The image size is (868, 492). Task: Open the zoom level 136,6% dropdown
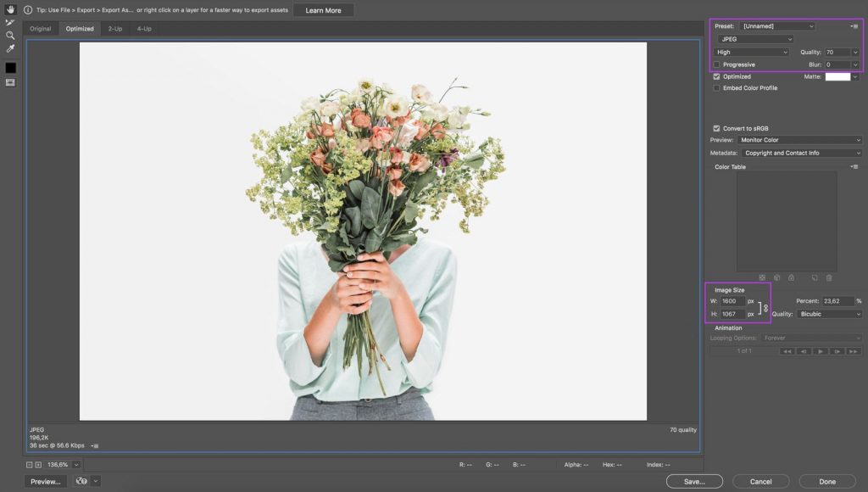pyautogui.click(x=76, y=465)
